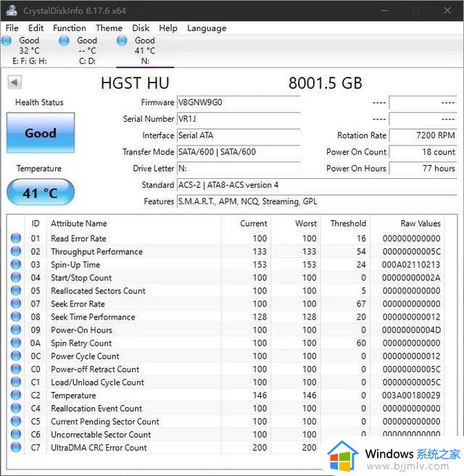Image resolution: width=464 pixels, height=476 pixels.
Task: Click 'Seek Time Performance' attribute name
Action: tap(93, 317)
